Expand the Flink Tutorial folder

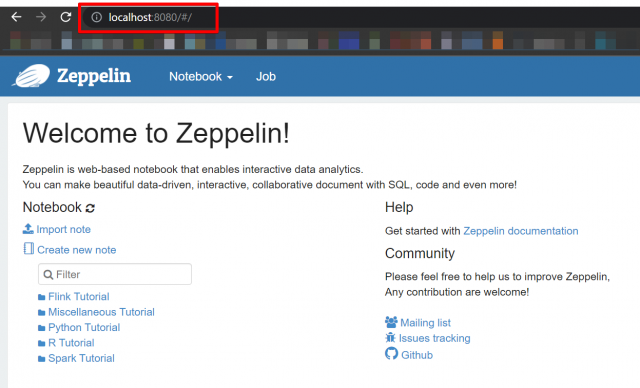(x=78, y=297)
